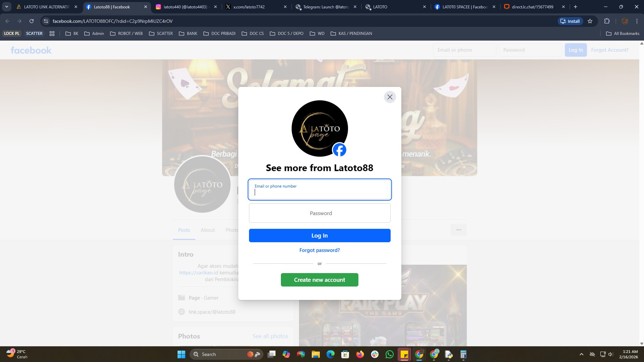Open new browser tab with plus icon
Screen dimensions: 644x362
click(x=576, y=7)
